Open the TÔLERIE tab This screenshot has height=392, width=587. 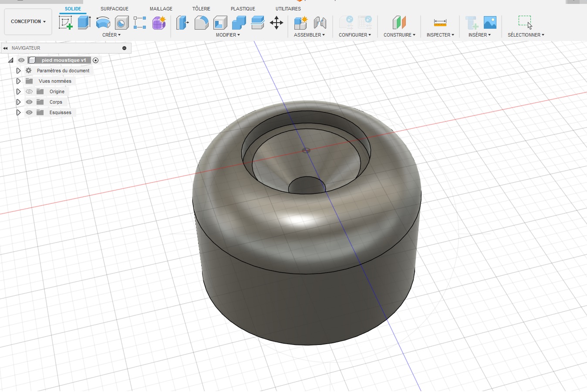tap(201, 9)
